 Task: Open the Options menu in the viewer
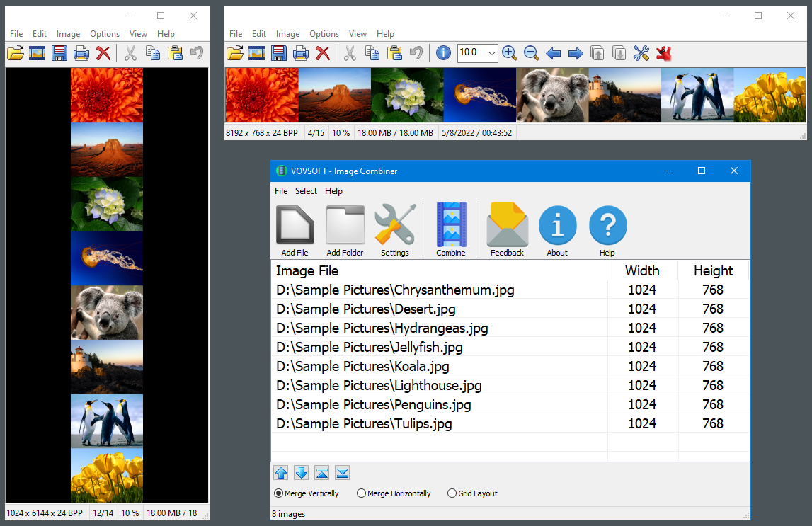[x=324, y=33]
